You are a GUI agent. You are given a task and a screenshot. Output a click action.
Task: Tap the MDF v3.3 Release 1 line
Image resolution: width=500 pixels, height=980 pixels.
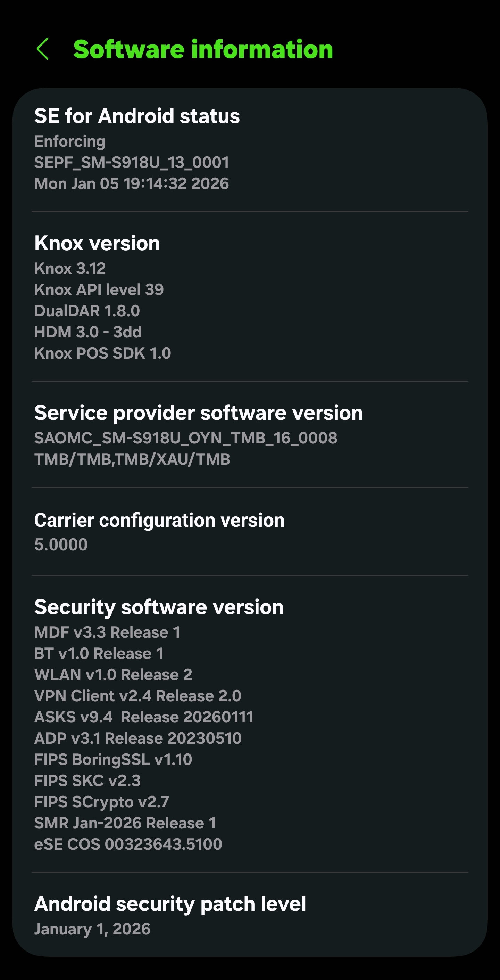click(x=107, y=632)
